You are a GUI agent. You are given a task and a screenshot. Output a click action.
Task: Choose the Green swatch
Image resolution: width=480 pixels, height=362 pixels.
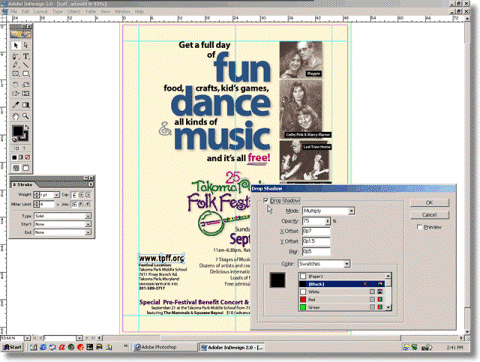342,307
